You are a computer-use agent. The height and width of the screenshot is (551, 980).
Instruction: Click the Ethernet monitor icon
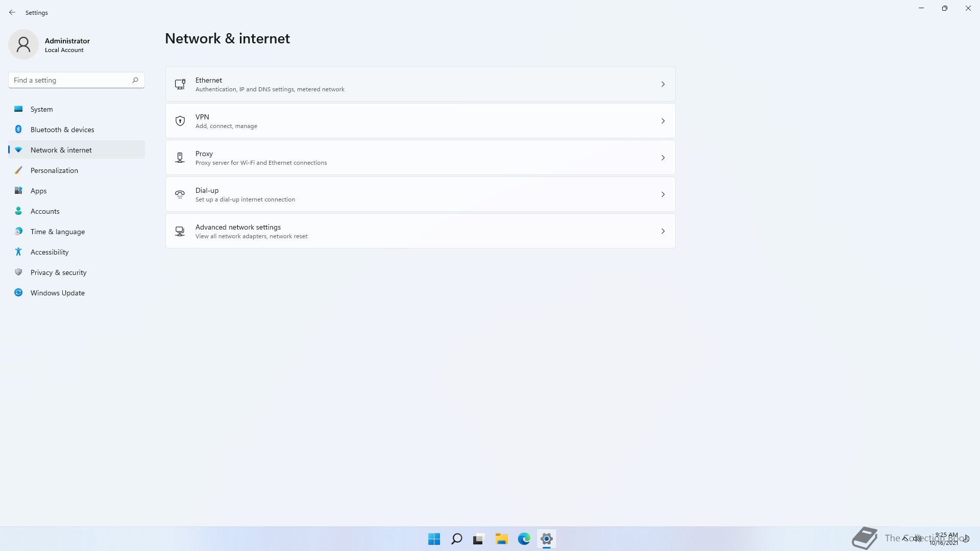(x=180, y=84)
